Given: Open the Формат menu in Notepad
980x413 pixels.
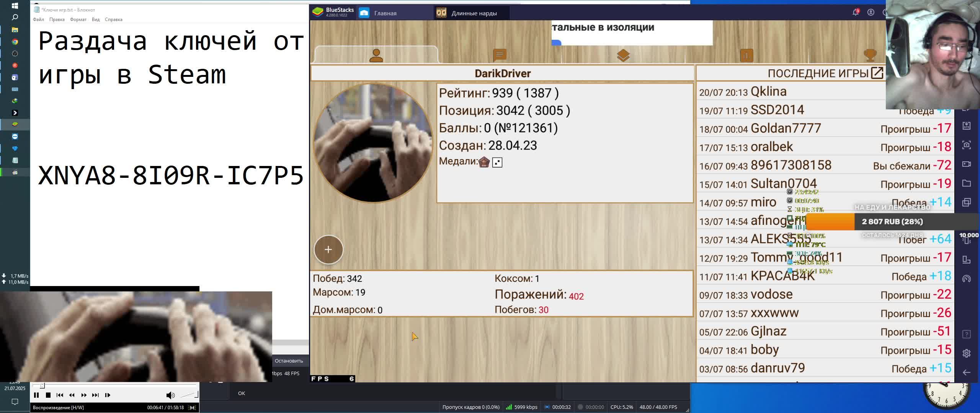Looking at the screenshot, I should [x=78, y=20].
